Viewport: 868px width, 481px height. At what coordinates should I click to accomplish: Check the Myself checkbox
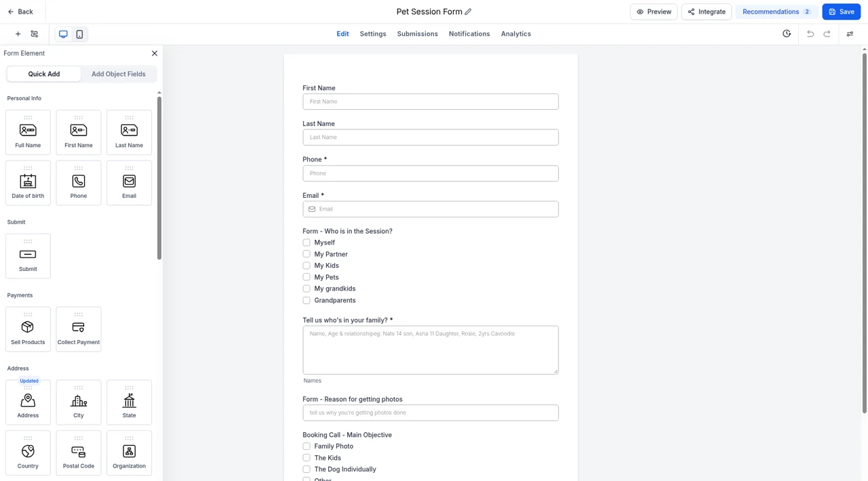coord(307,243)
